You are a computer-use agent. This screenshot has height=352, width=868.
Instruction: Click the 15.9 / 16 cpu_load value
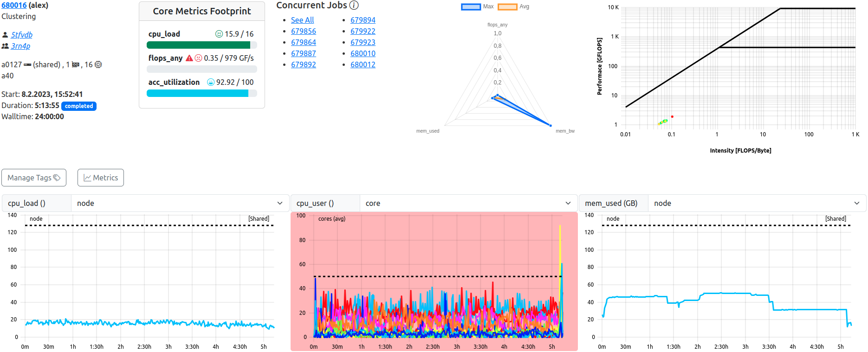pos(239,34)
